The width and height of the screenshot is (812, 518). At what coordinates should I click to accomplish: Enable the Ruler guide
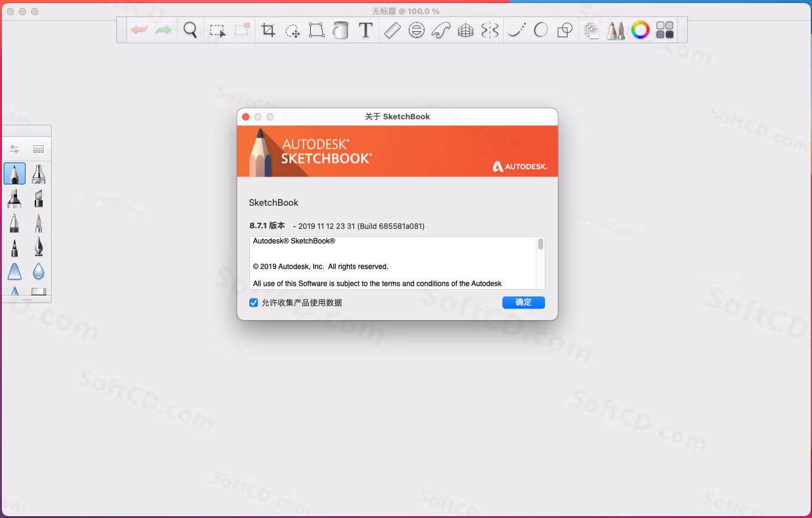coord(392,30)
